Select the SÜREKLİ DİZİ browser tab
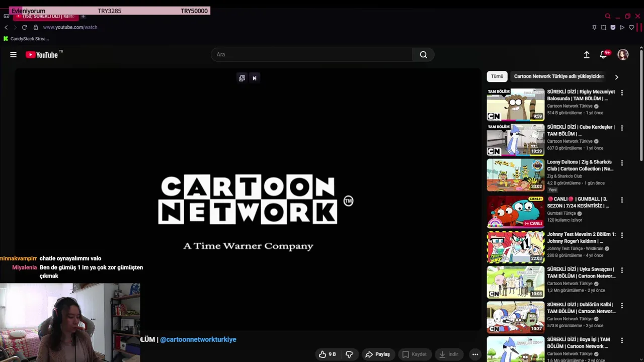 coord(46,16)
